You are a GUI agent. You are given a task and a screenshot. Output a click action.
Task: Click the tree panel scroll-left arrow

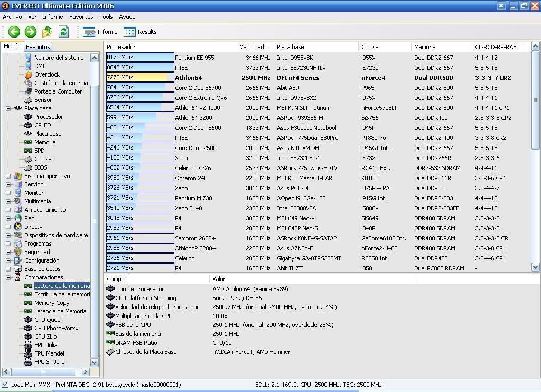(x=6, y=371)
